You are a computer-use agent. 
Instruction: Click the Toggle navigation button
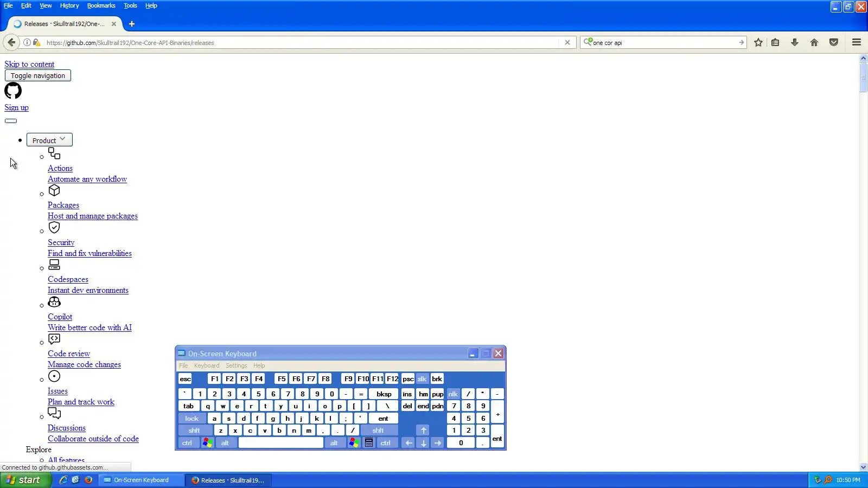point(38,76)
